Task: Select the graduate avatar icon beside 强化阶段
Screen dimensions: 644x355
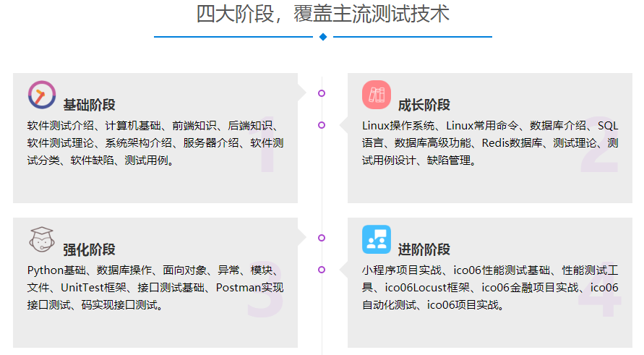Action: pos(42,239)
